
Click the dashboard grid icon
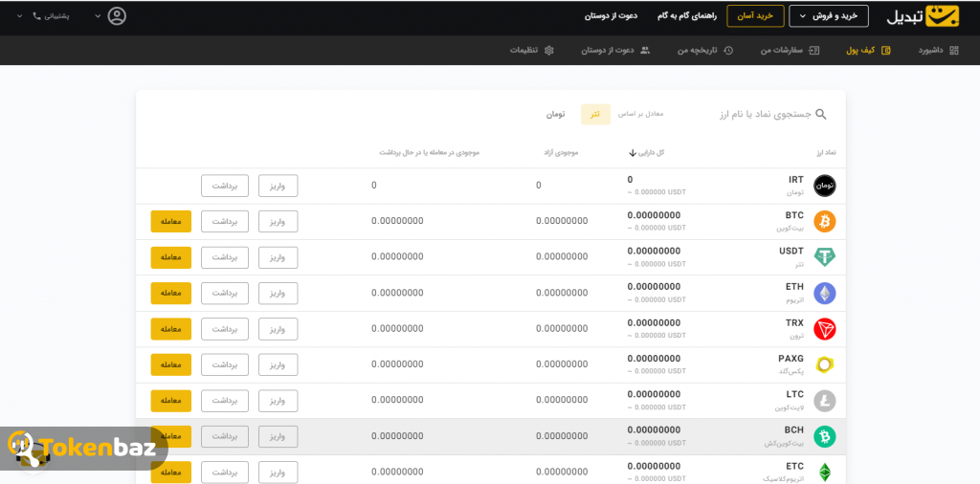[x=954, y=51]
